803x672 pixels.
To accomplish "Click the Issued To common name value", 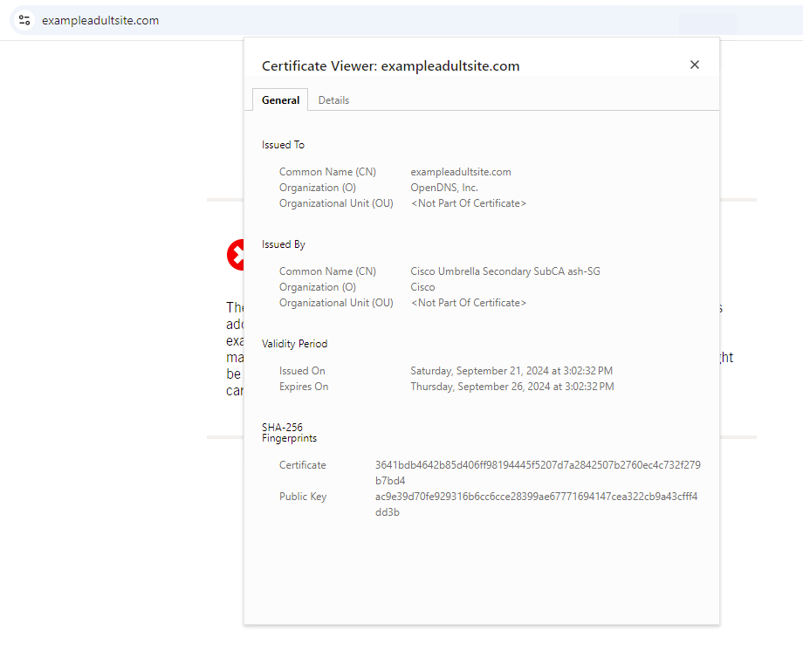I will pos(461,172).
